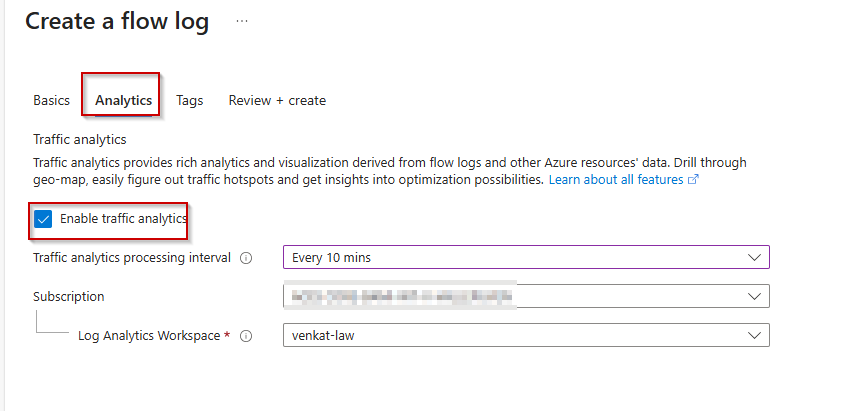
Task: Click the Enable traffic analytics label text
Action: pyautogui.click(x=123, y=219)
